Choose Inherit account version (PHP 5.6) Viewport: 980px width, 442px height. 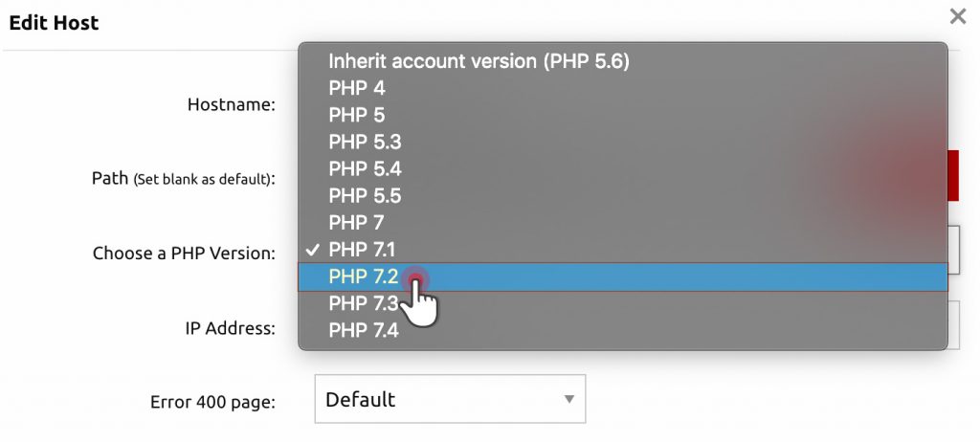click(x=622, y=61)
